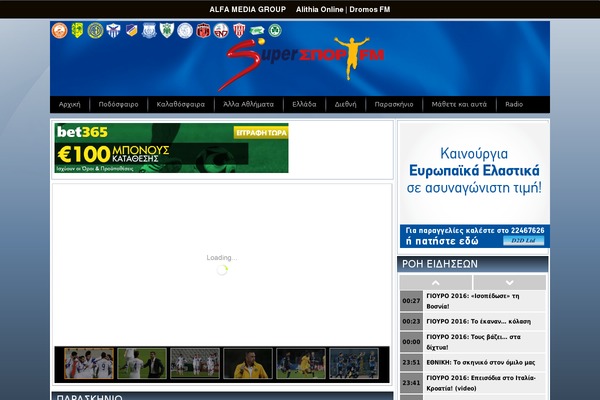Select the light blue shield crest
Viewport: 600px width, 400px height.
pyautogui.click(x=149, y=30)
